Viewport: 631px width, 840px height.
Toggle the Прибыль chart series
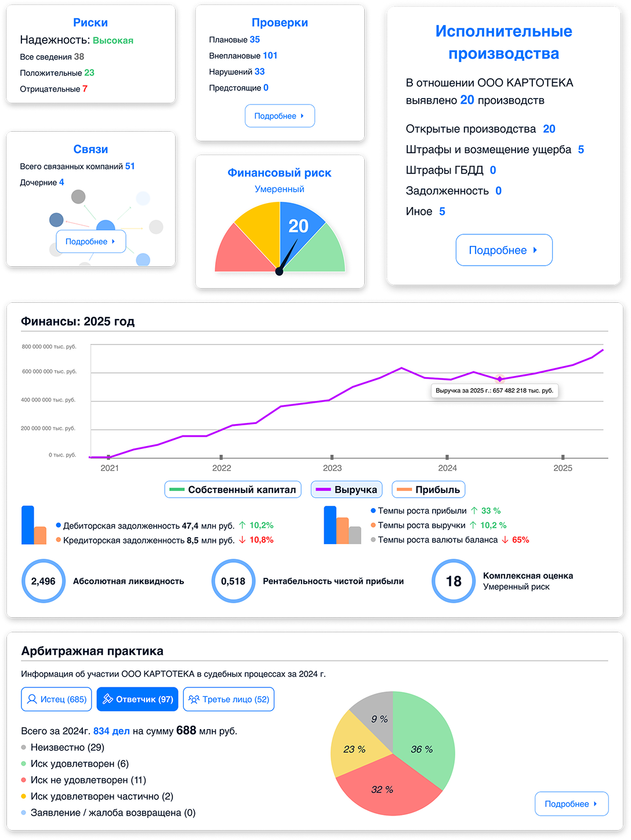tap(429, 490)
